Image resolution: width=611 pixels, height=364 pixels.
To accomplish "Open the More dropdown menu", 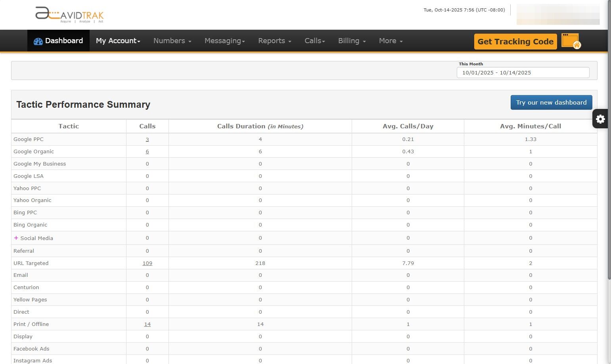I will tap(390, 40).
